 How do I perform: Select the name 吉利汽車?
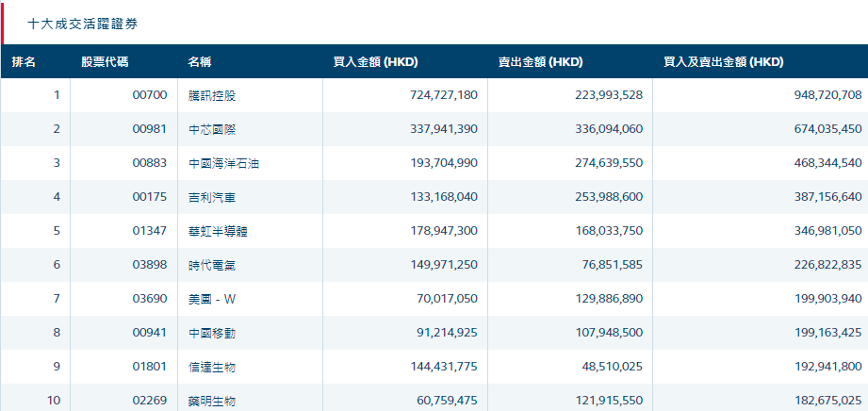(212, 197)
